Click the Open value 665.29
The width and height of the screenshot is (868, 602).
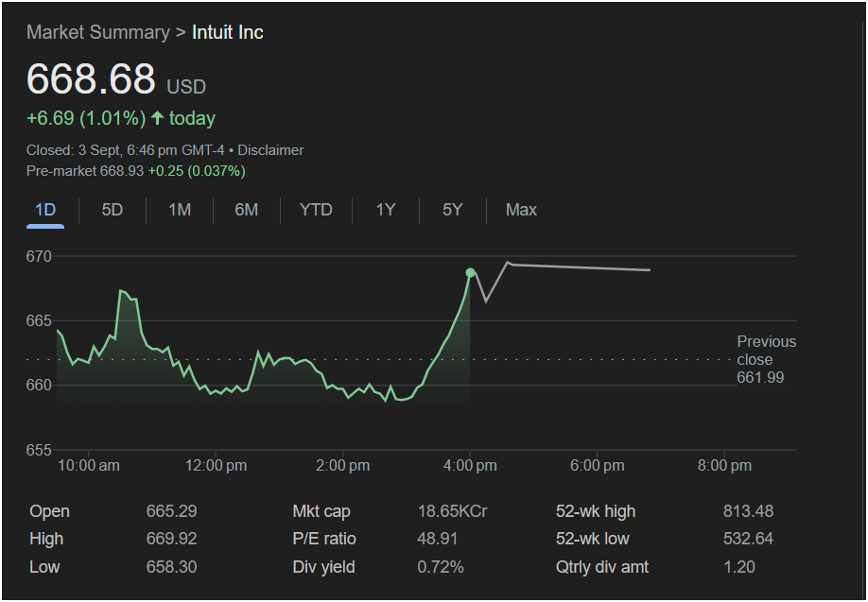pos(171,511)
